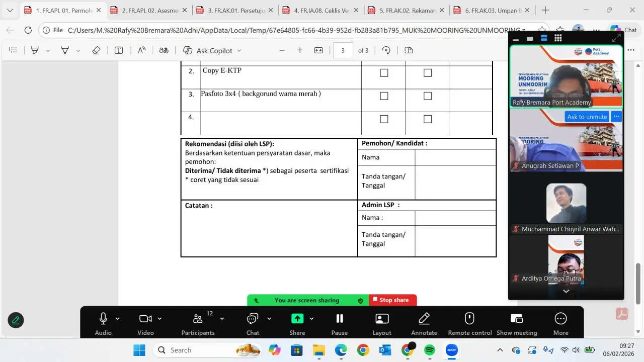This screenshot has height=362, width=644.
Task: Click Ask to unmute button
Action: tap(587, 117)
